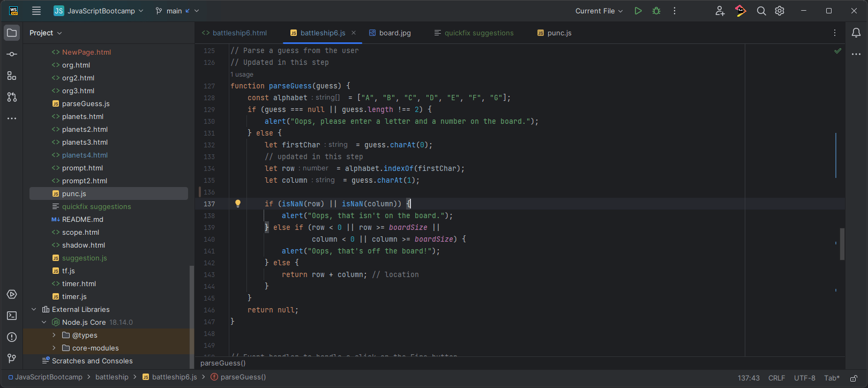Open README.md in the project tree
This screenshot has width=868, height=388.
[x=83, y=219]
